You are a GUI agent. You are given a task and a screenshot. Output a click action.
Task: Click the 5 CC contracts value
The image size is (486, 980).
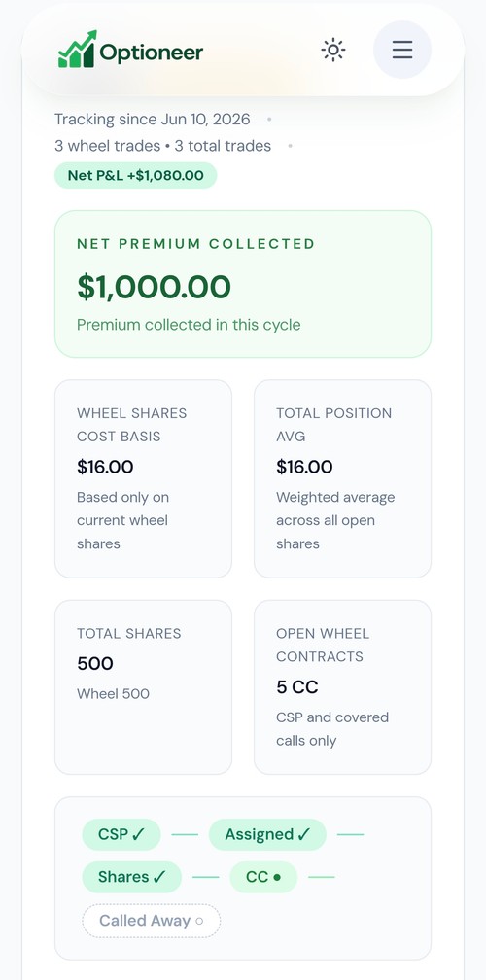click(297, 686)
